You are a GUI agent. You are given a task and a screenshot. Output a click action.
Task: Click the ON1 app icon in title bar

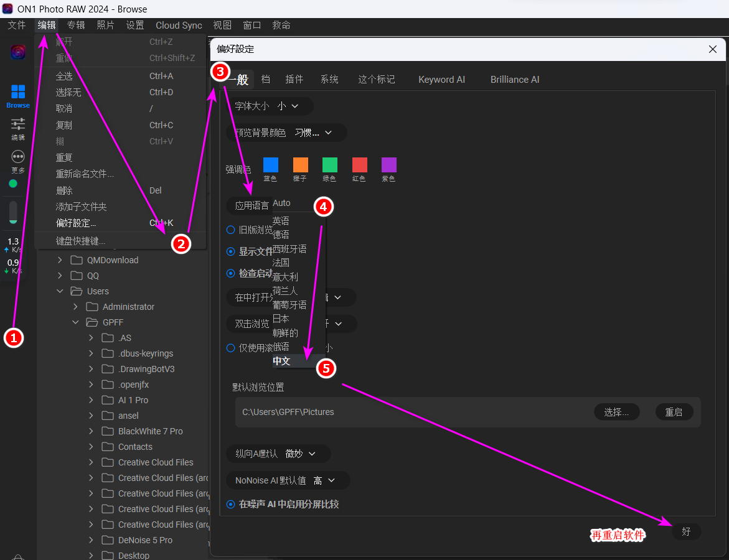7,9
